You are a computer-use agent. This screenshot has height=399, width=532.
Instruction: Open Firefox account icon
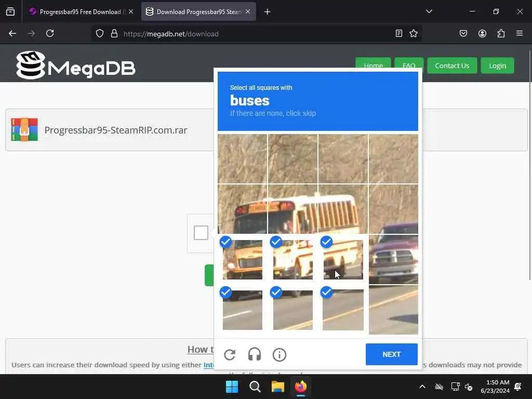point(482,34)
